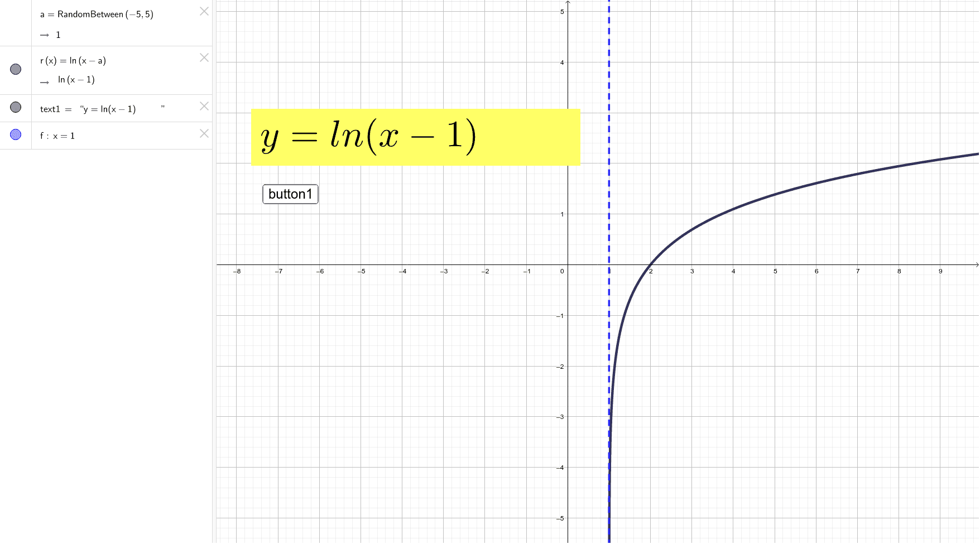Toggle the blue visibility circle for line f
Screen dimensions: 980x544
[x=15, y=134]
